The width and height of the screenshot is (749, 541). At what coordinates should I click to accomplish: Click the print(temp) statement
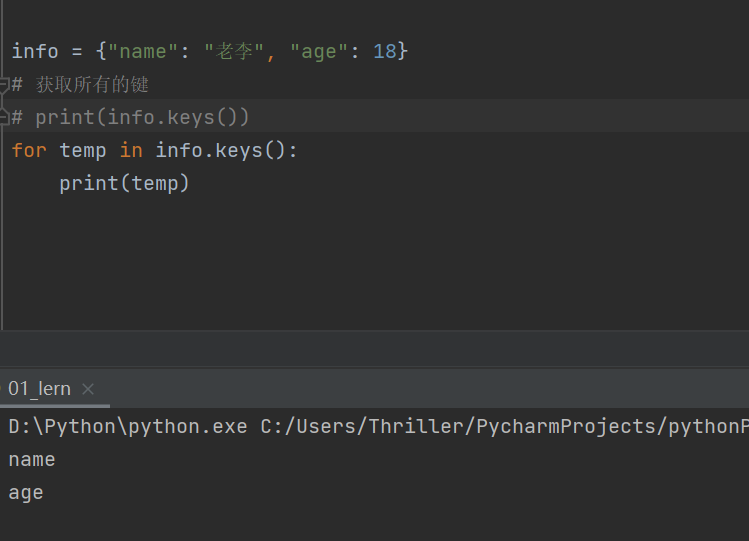pos(124,184)
